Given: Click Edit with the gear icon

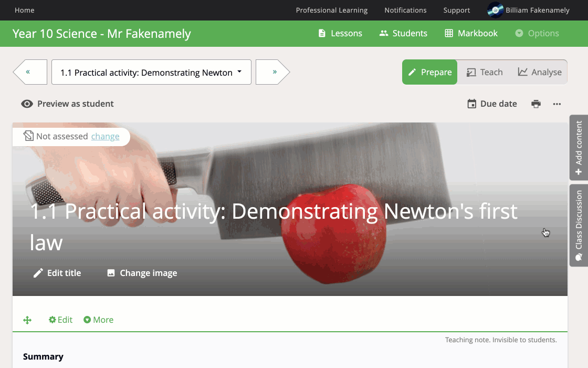Looking at the screenshot, I should click(60, 320).
